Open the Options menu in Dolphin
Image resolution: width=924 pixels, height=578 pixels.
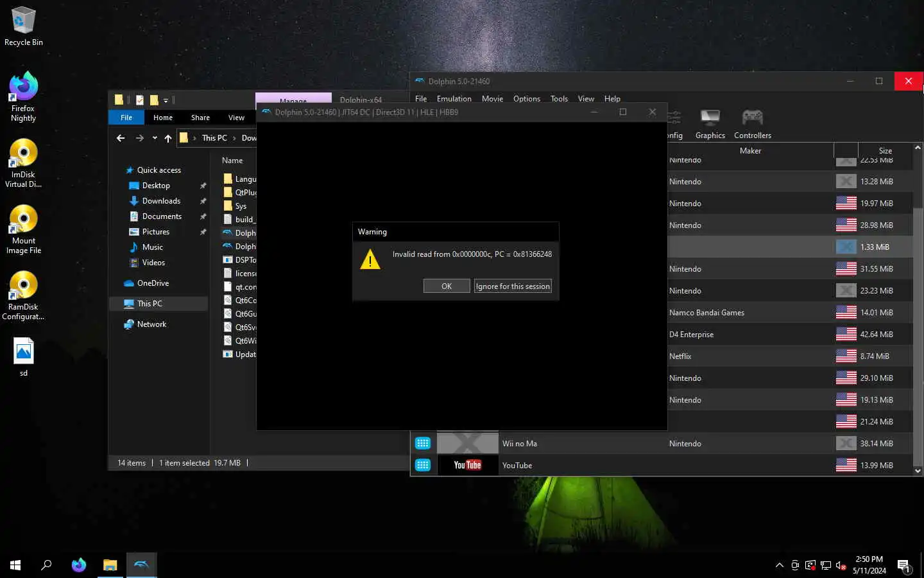point(527,99)
